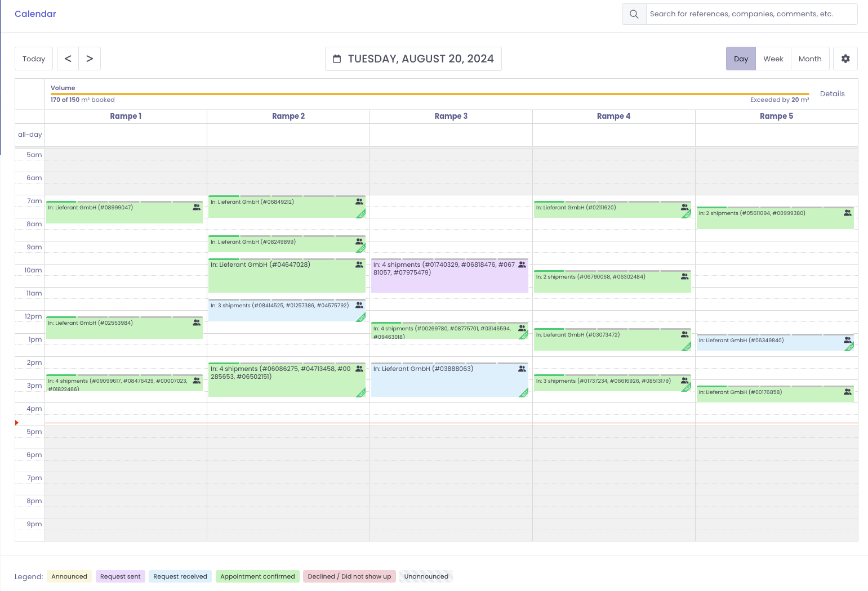Jump to Today

click(x=34, y=59)
